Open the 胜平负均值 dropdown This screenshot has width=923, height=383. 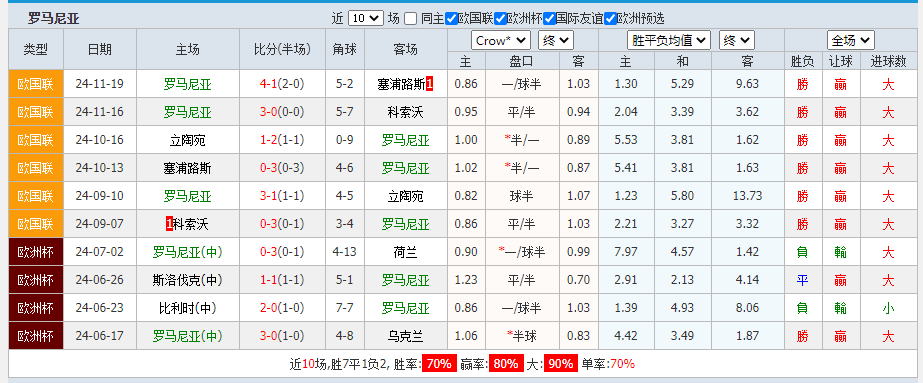coord(669,41)
